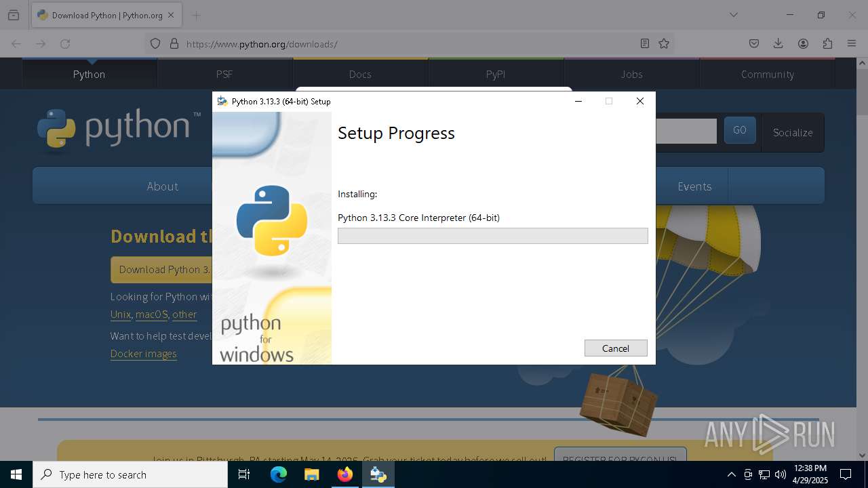The image size is (868, 488).
Task: Switch to Python installer taskbar icon
Action: 378,474
